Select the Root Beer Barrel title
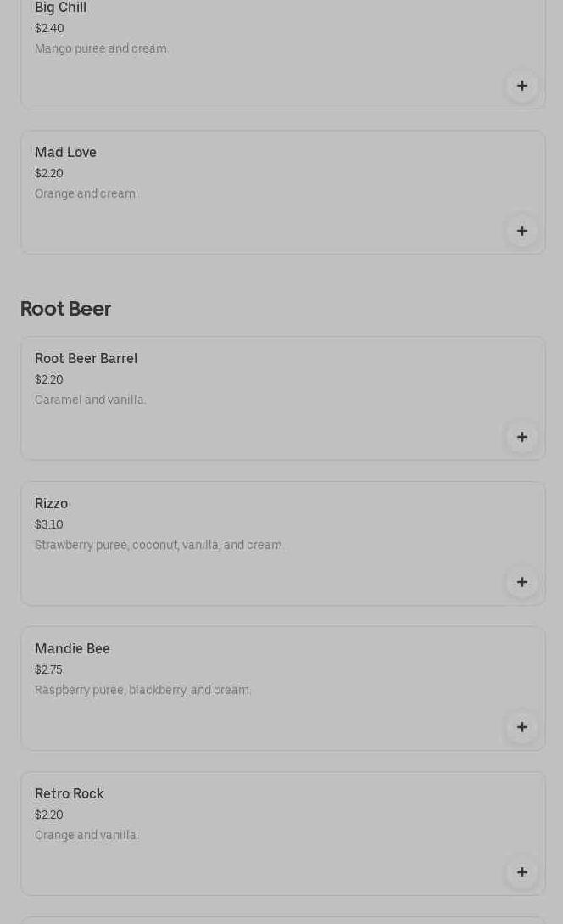563x924 pixels. coord(86,359)
